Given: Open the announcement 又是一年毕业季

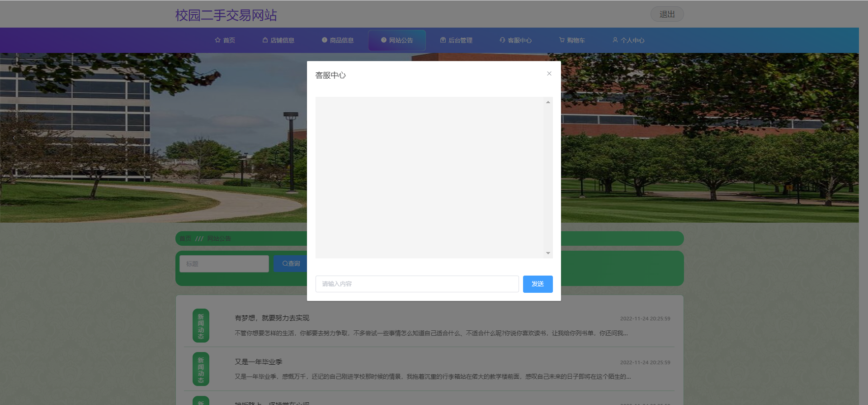Looking at the screenshot, I should [x=259, y=362].
